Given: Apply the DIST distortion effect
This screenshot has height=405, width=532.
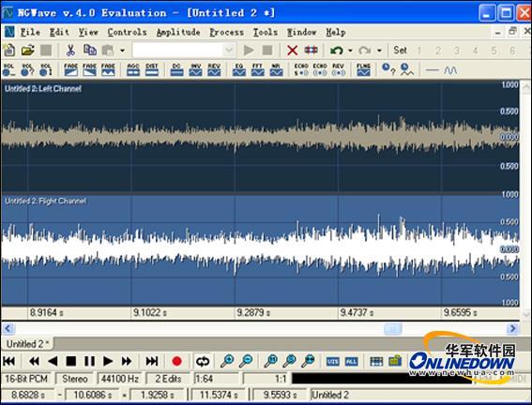Looking at the screenshot, I should [152, 69].
